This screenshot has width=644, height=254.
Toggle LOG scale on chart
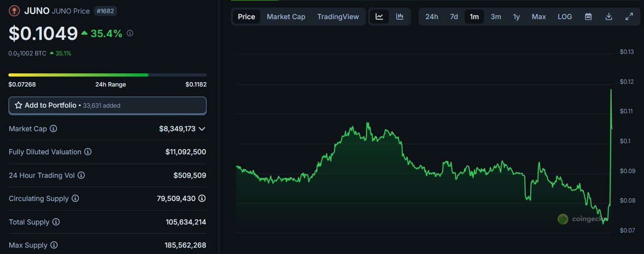565,17
